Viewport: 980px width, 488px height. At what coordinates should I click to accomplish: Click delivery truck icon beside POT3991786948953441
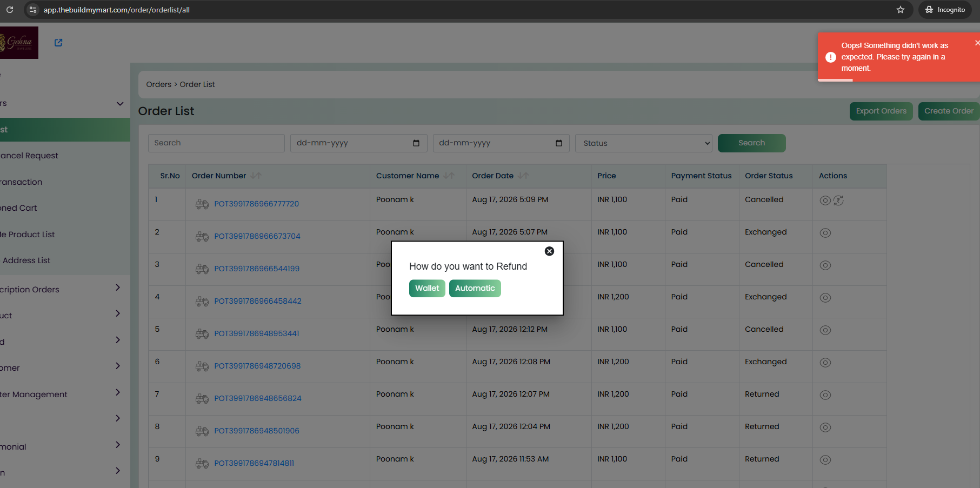(x=202, y=334)
